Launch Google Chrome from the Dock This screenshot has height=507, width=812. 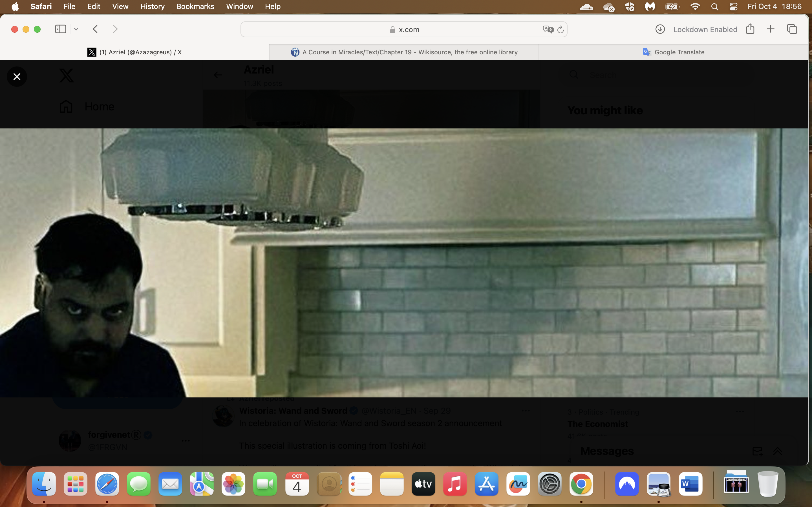[x=581, y=484]
